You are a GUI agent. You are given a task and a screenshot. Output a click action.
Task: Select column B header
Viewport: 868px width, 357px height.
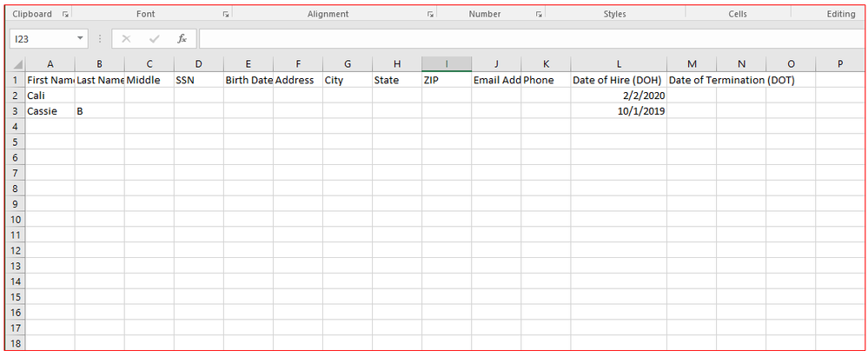100,64
